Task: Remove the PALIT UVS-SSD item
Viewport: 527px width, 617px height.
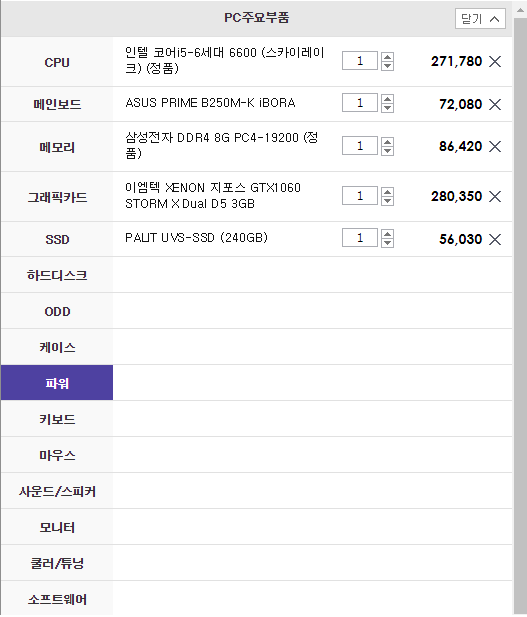Action: click(x=495, y=239)
